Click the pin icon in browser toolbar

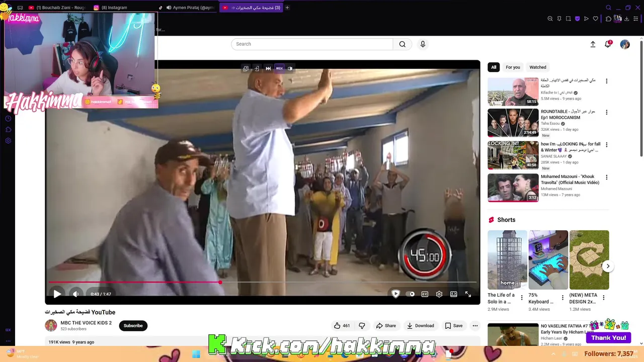559,19
